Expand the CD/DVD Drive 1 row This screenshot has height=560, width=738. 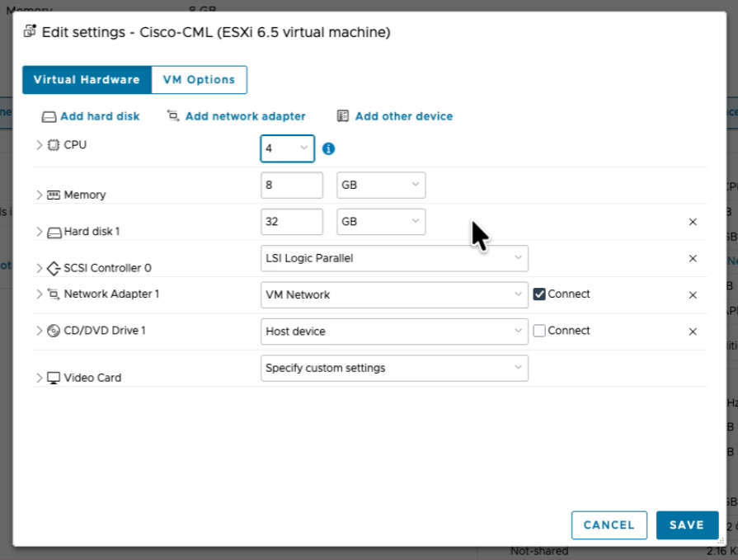click(x=39, y=331)
